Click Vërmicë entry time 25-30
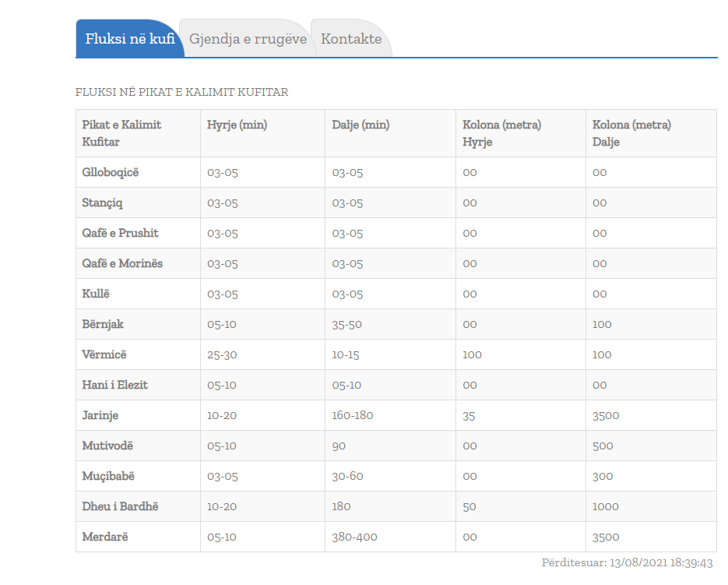Image resolution: width=728 pixels, height=585 pixels. (222, 354)
